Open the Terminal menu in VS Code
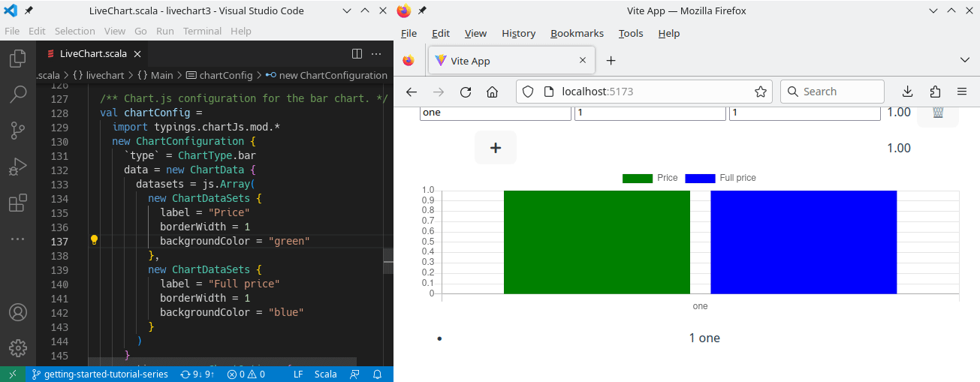 coord(202,32)
